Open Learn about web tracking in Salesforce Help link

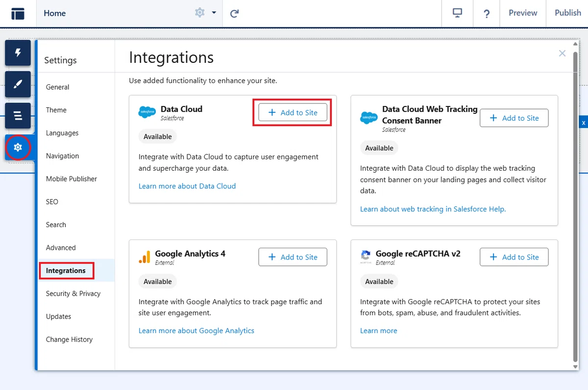(x=433, y=209)
